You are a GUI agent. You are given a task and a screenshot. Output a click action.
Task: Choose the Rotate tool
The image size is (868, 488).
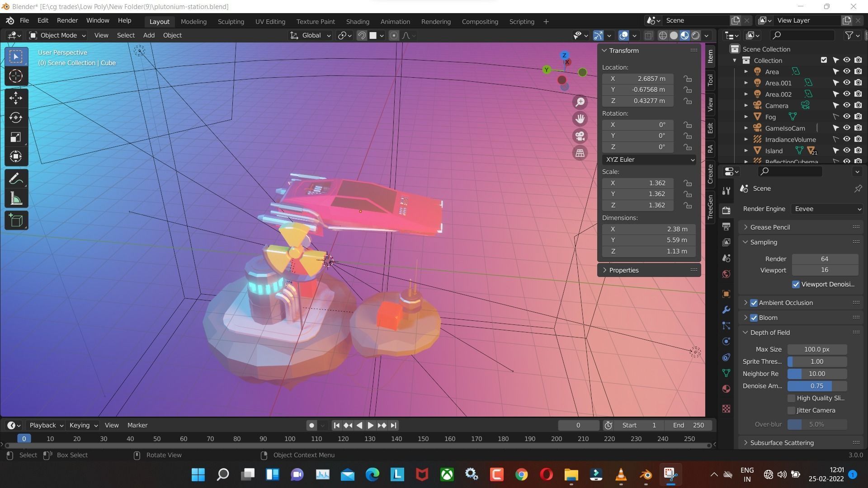point(16,117)
